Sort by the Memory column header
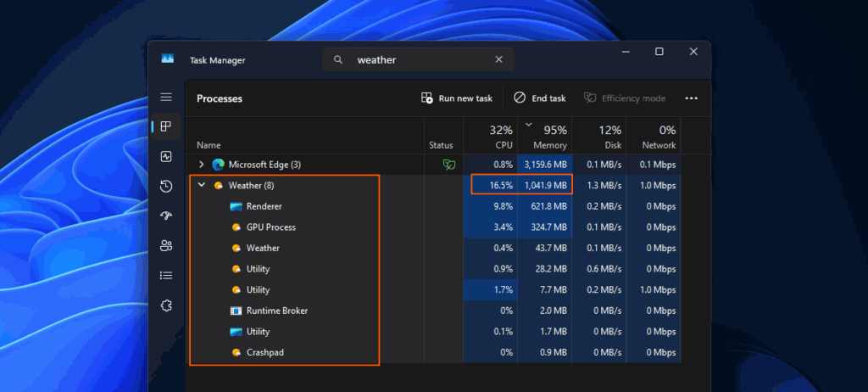 click(x=545, y=137)
